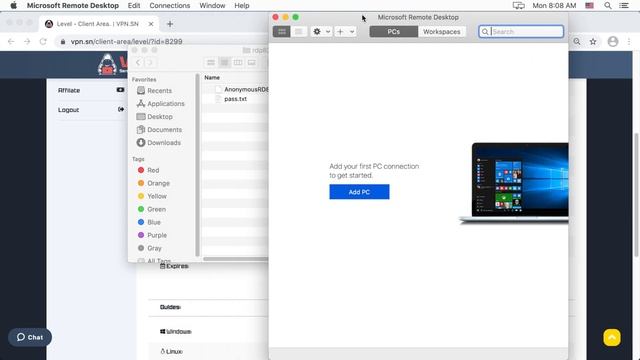
Task: Open the Apple menu
Action: pyautogui.click(x=13, y=5)
